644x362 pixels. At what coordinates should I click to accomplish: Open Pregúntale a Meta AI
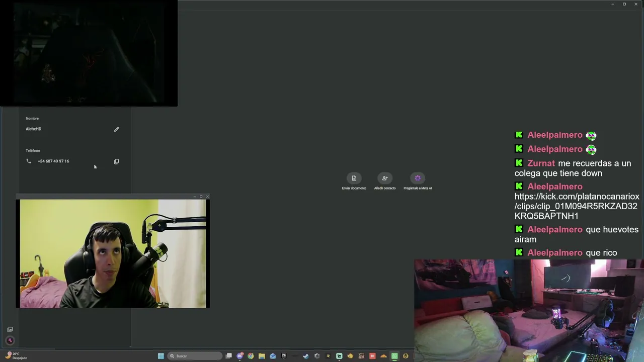418,182
